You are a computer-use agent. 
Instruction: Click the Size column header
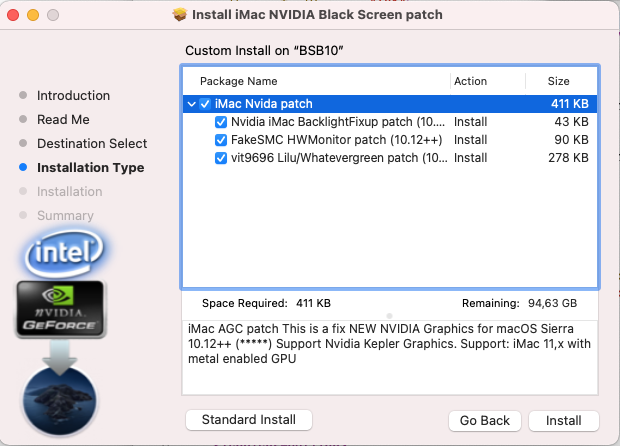point(558,81)
